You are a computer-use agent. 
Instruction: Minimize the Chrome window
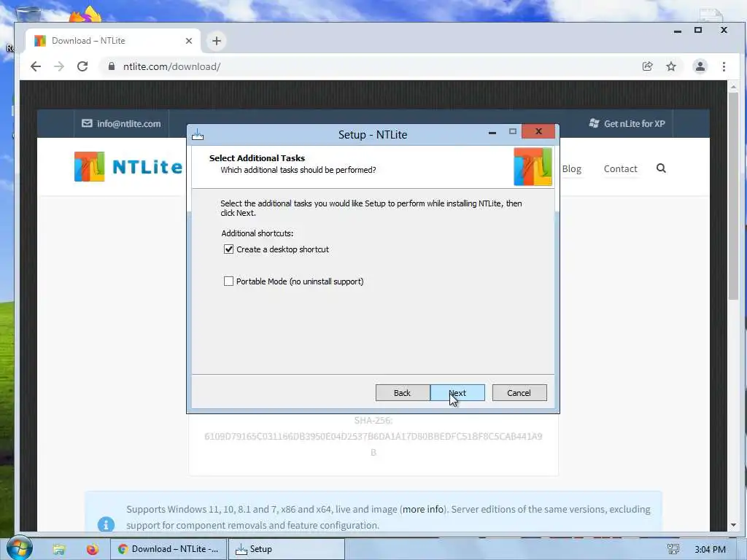click(x=678, y=31)
